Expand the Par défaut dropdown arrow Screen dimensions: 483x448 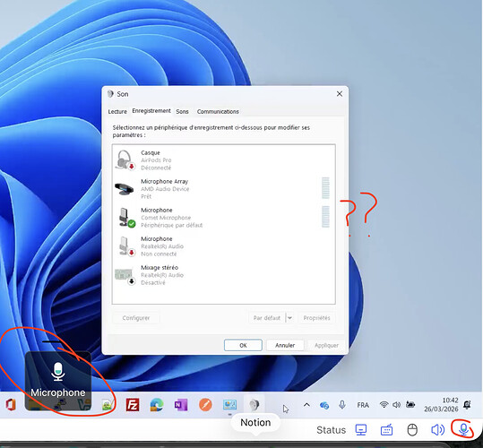pos(289,318)
